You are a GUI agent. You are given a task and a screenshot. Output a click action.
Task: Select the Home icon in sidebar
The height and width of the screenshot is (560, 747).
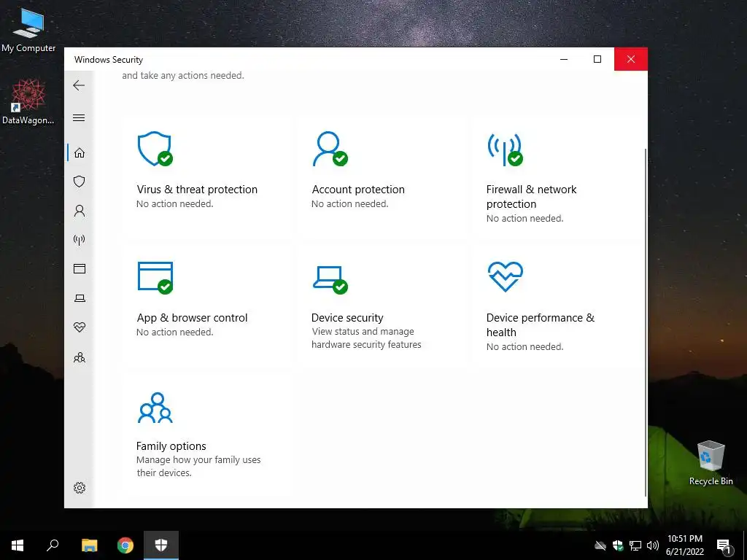(80, 153)
